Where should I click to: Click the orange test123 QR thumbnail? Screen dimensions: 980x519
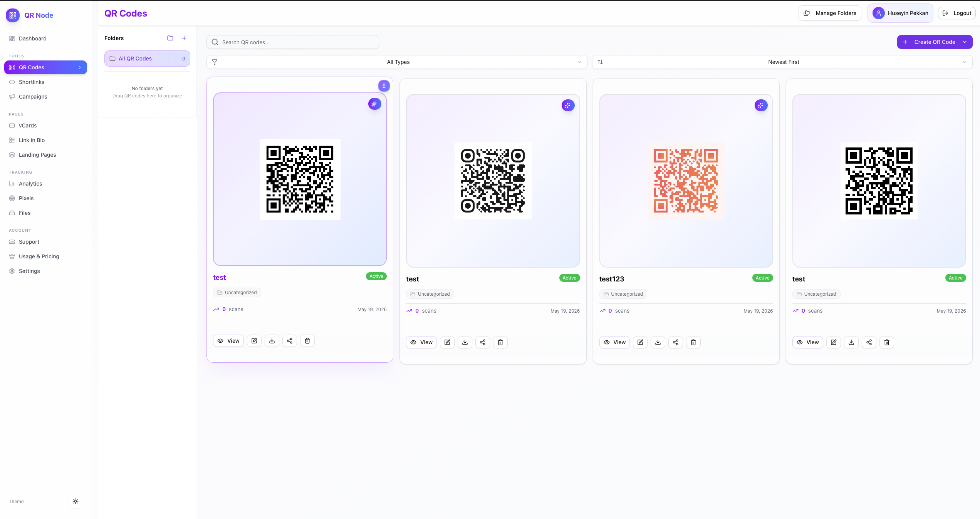pos(686,181)
